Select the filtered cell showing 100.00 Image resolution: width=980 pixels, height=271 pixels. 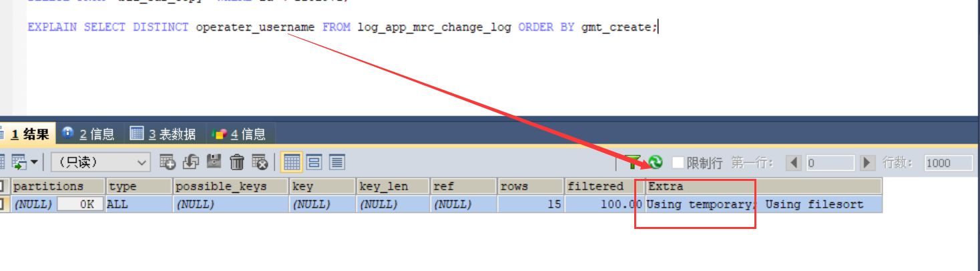pos(605,204)
